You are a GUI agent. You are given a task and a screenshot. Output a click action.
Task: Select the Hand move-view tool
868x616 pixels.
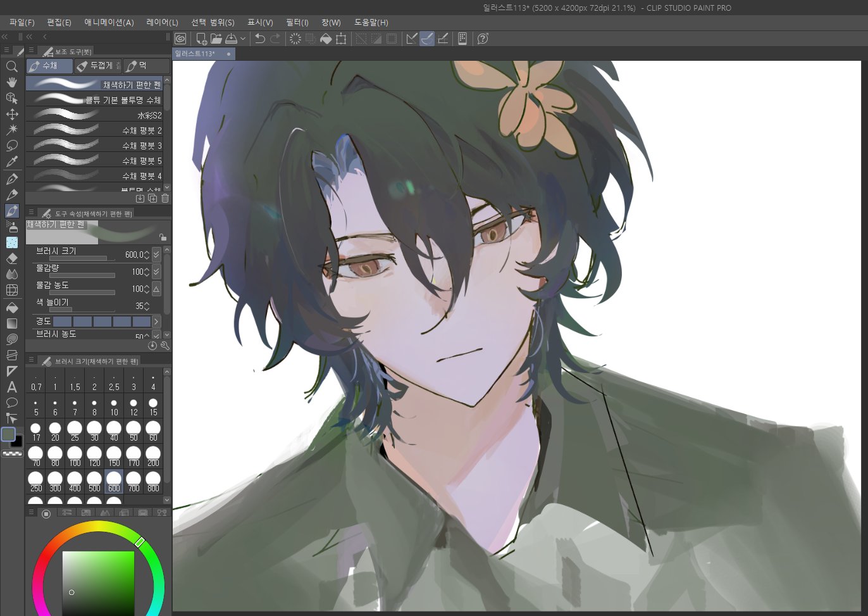click(11, 82)
